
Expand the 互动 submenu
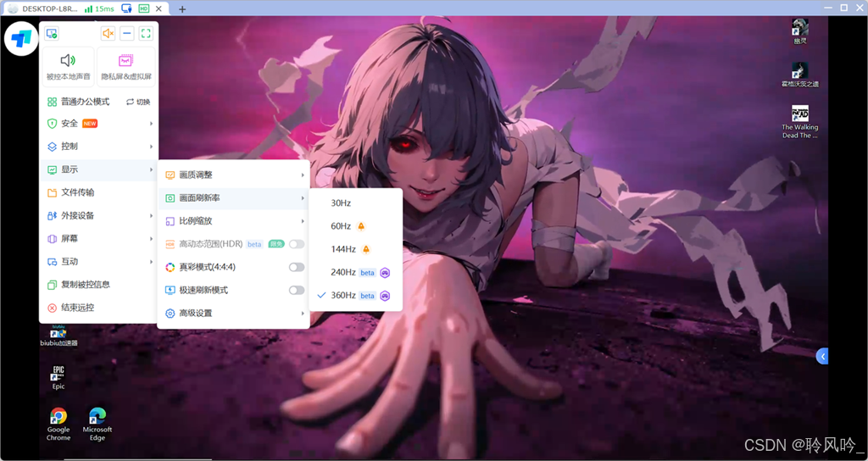99,262
